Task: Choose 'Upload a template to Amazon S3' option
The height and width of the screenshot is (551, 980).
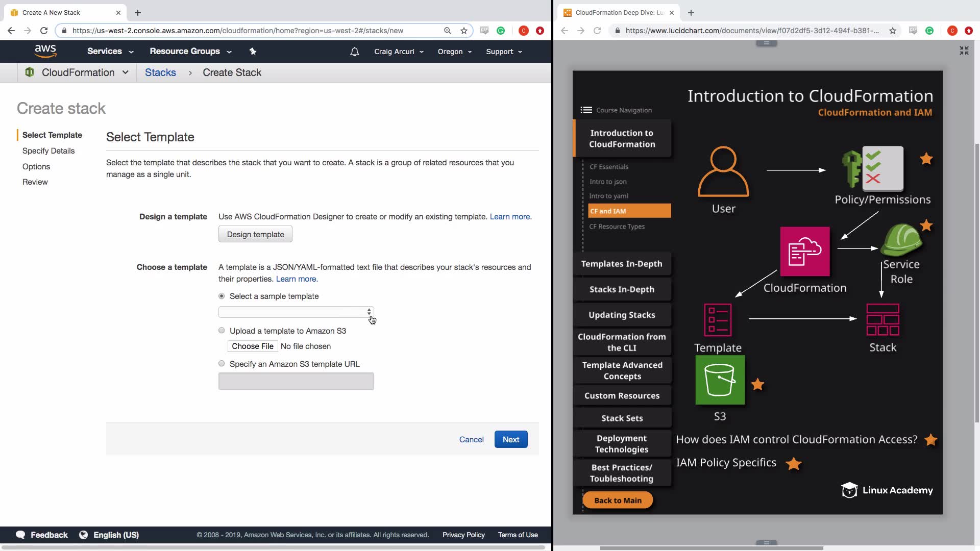Action: tap(222, 331)
